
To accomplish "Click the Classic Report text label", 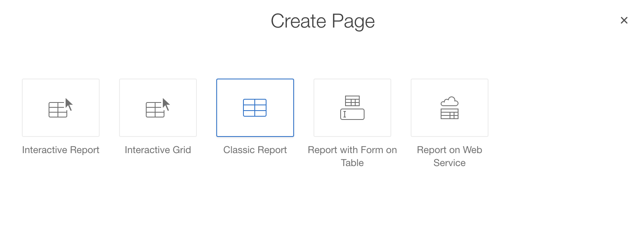I will point(255,150).
